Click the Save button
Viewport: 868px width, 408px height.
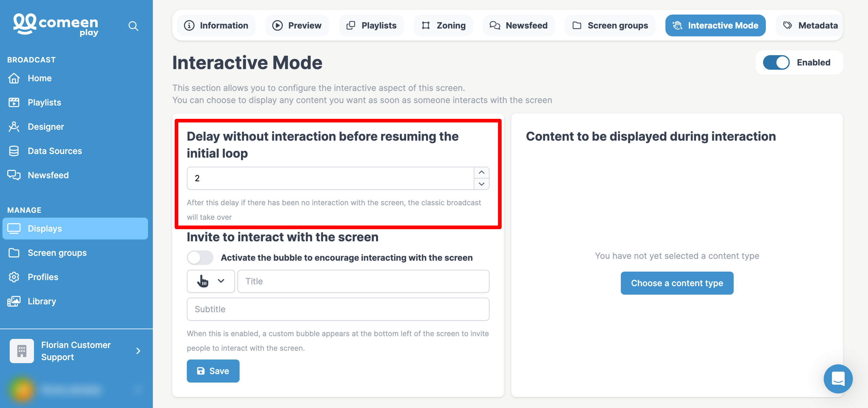pos(213,371)
